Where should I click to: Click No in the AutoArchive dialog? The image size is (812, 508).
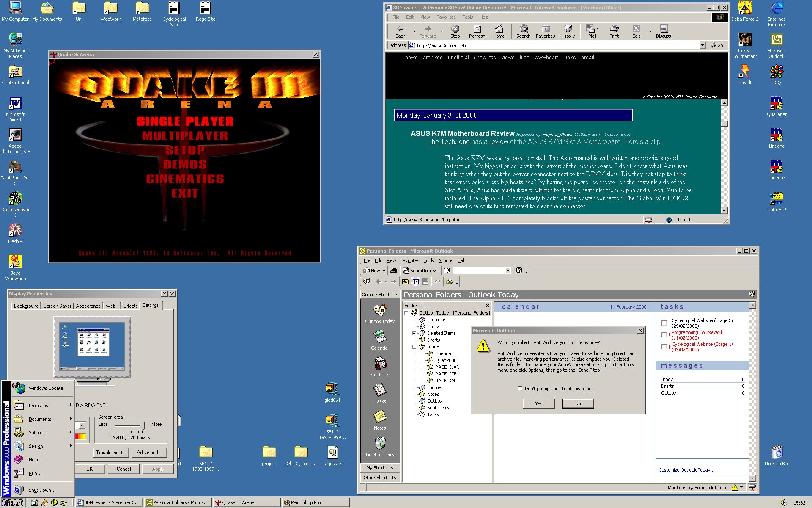pos(578,403)
